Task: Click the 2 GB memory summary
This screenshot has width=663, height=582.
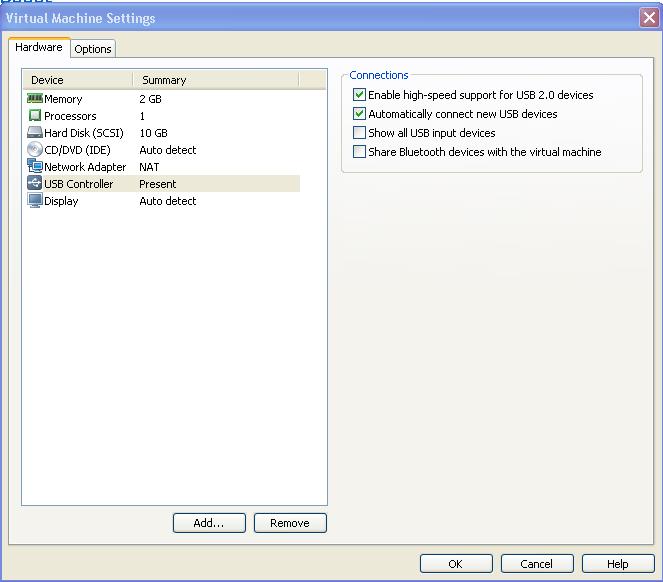Action: tap(151, 99)
